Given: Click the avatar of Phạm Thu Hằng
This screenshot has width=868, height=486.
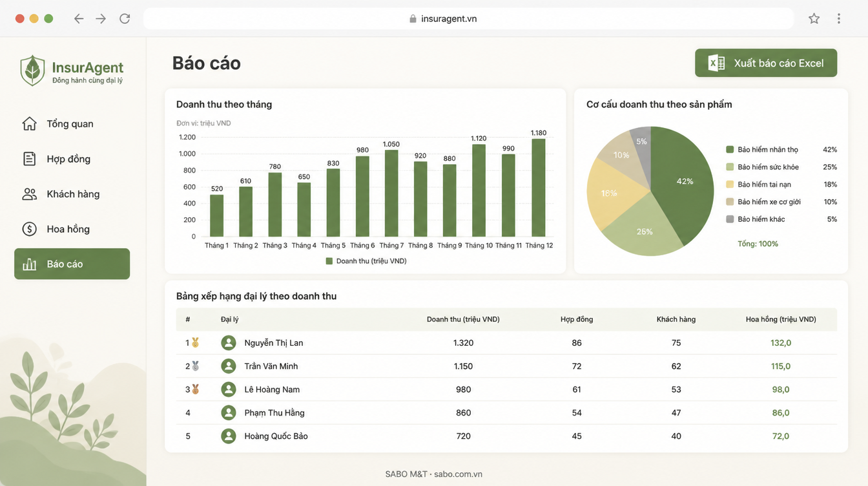Looking at the screenshot, I should [x=229, y=412].
